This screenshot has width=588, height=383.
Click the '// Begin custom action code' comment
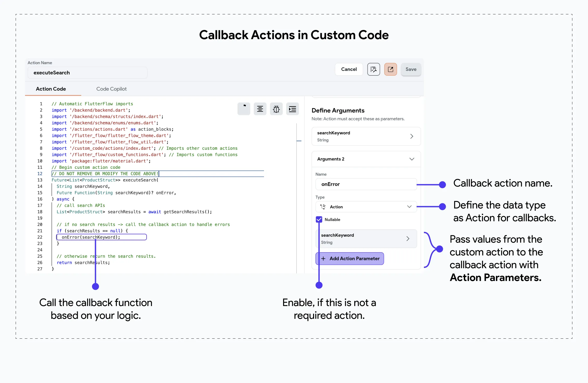tap(86, 167)
